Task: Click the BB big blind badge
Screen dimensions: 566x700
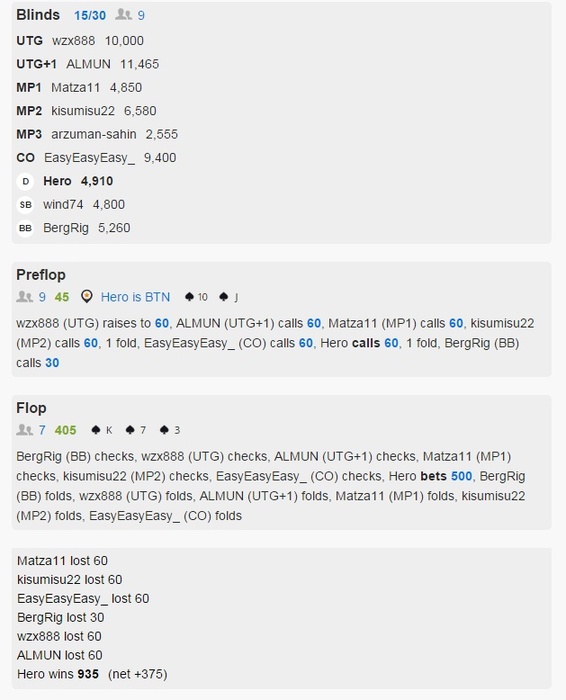Action: tap(25, 228)
